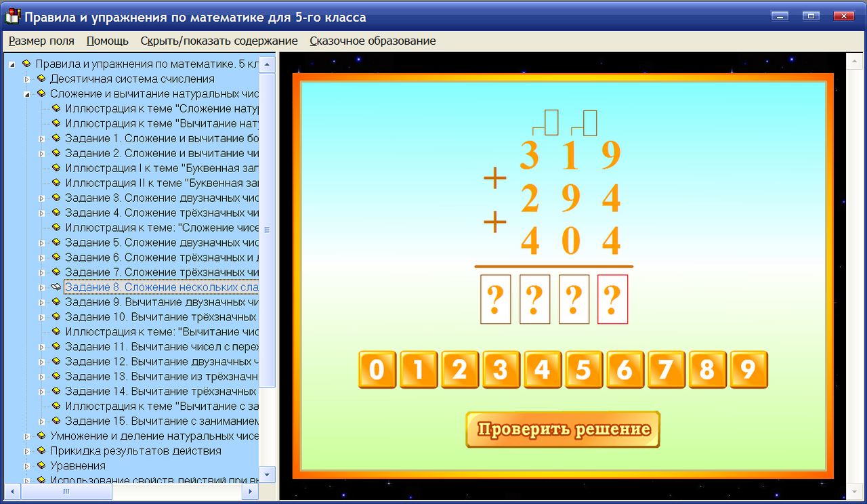Open Задание 10. Вычитание трёхзначных
This screenshot has height=504, width=867.
(x=162, y=317)
